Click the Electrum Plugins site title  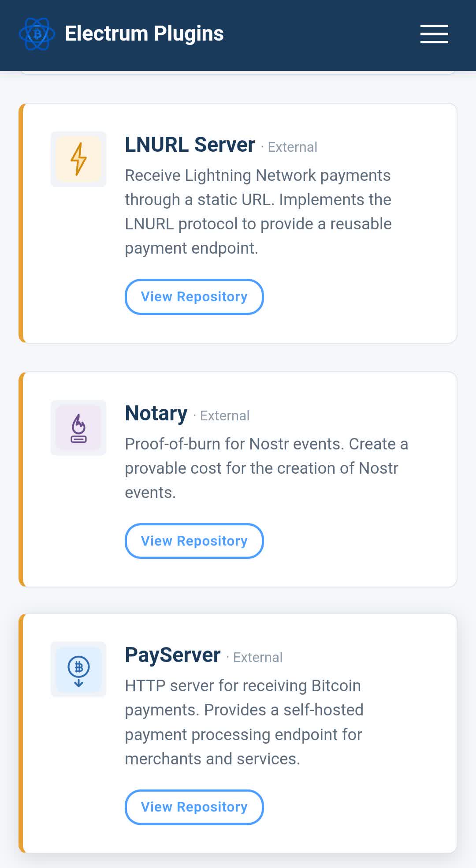pos(144,34)
